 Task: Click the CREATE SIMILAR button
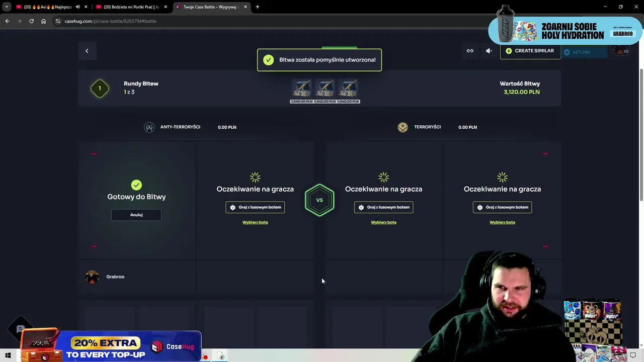(x=530, y=51)
